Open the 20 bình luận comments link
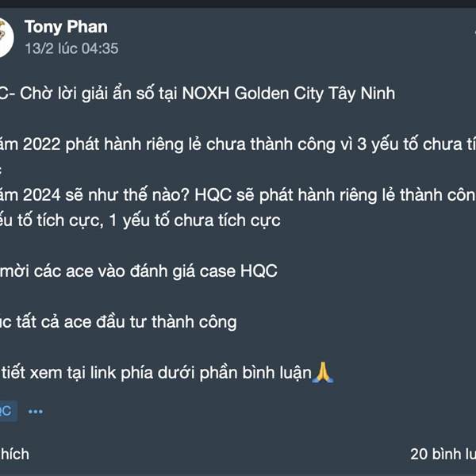Screen dimensions: 476x476 point(443,454)
